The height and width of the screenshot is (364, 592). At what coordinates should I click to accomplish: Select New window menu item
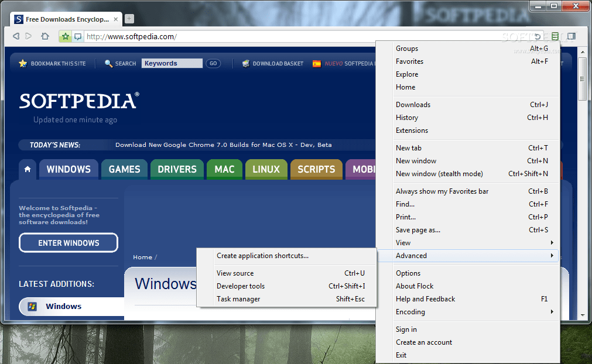point(468,161)
